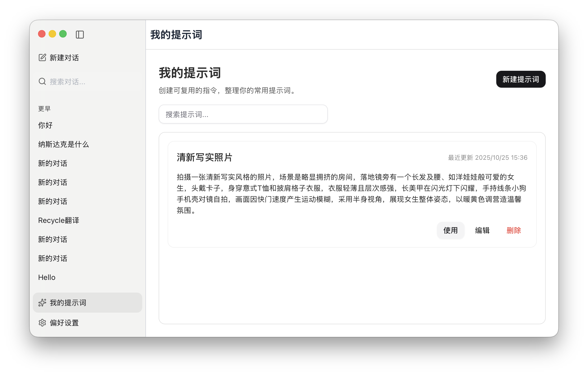This screenshot has height=376, width=588.
Task: Click the red traffic light button
Action: pos(42,34)
